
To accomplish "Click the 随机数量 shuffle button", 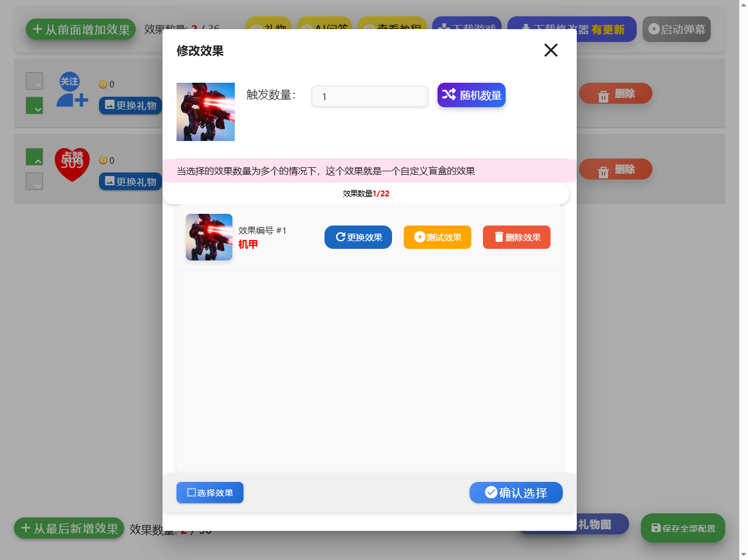I will pos(471,95).
